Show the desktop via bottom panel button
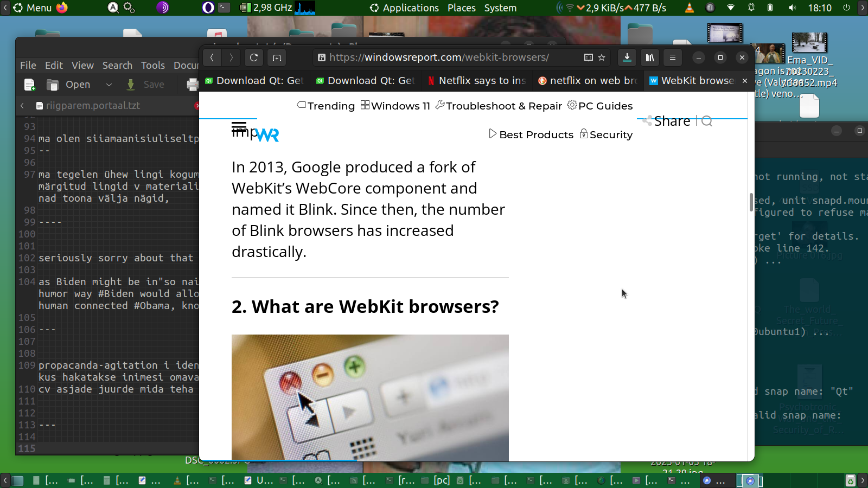 coord(18,480)
